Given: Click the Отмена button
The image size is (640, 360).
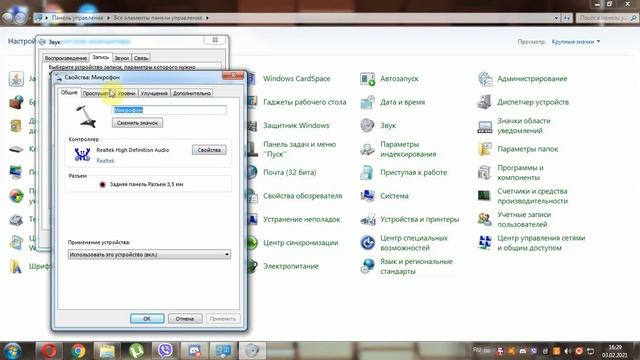Looking at the screenshot, I should [185, 318].
